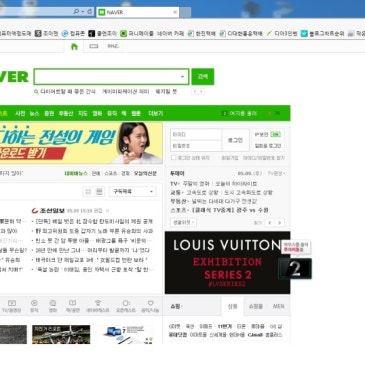The image size is (365, 365).
Task: Switch to the MEN shopping tab
Action: coord(278,306)
